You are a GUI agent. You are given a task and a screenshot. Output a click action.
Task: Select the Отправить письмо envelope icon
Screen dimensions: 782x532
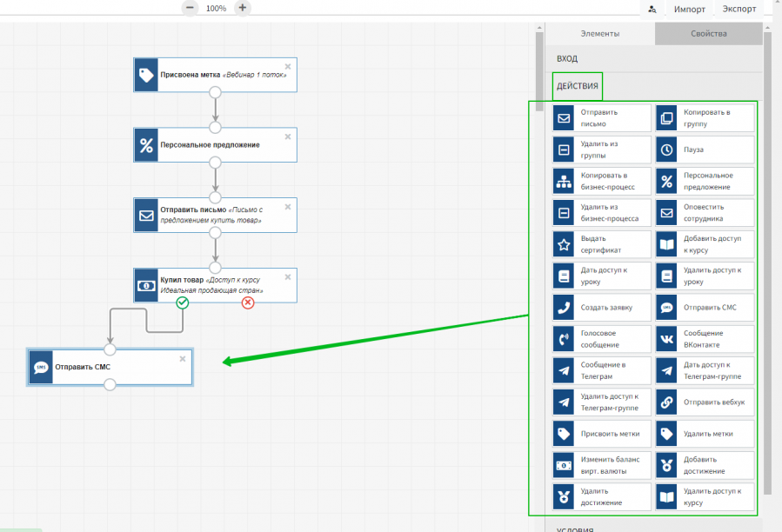click(x=564, y=118)
